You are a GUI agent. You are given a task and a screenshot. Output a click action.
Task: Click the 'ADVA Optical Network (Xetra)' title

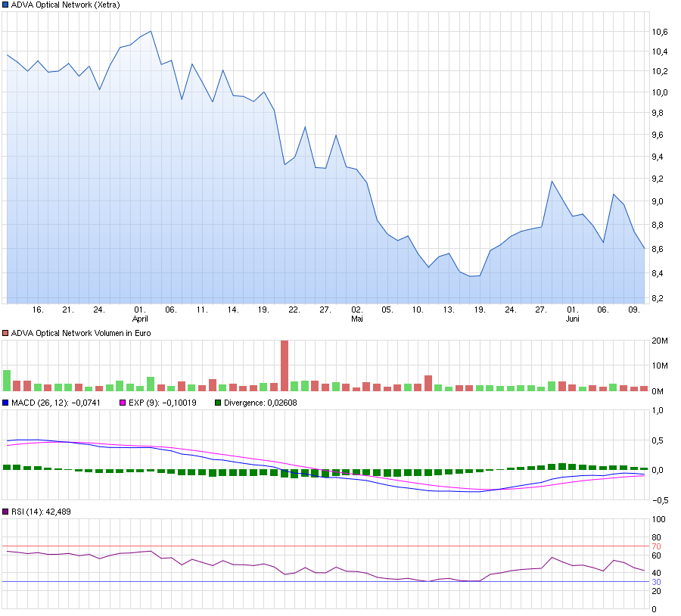click(66, 5)
